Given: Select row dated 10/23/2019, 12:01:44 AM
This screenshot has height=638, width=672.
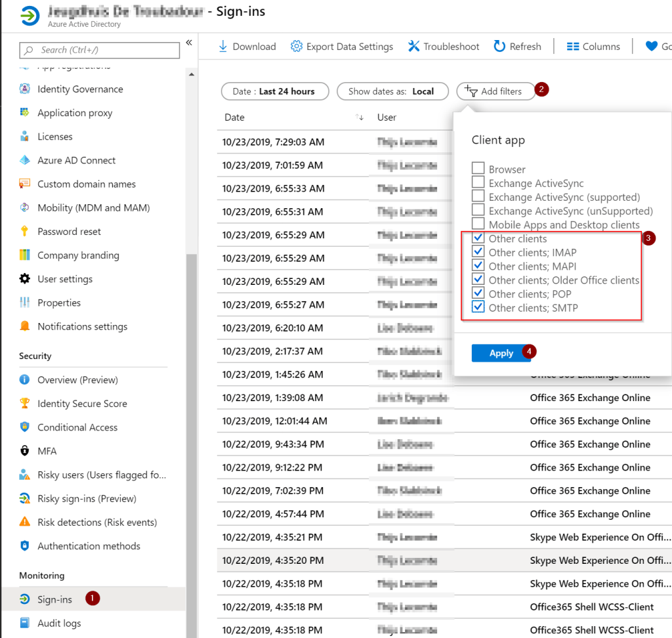Looking at the screenshot, I should [x=444, y=421].
